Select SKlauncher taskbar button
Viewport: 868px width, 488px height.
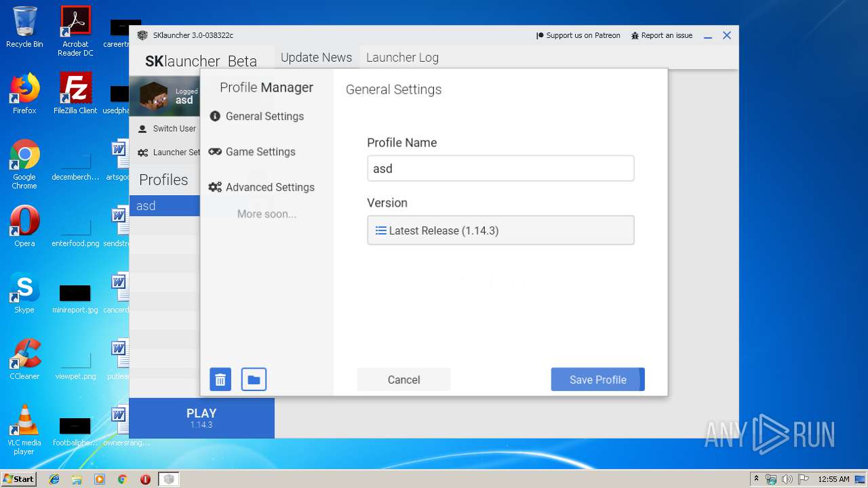(169, 479)
